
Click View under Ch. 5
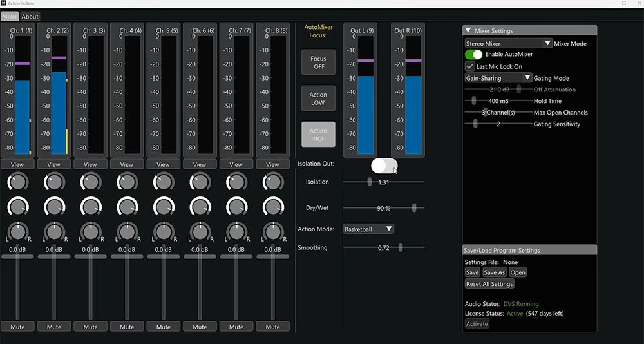pyautogui.click(x=163, y=164)
